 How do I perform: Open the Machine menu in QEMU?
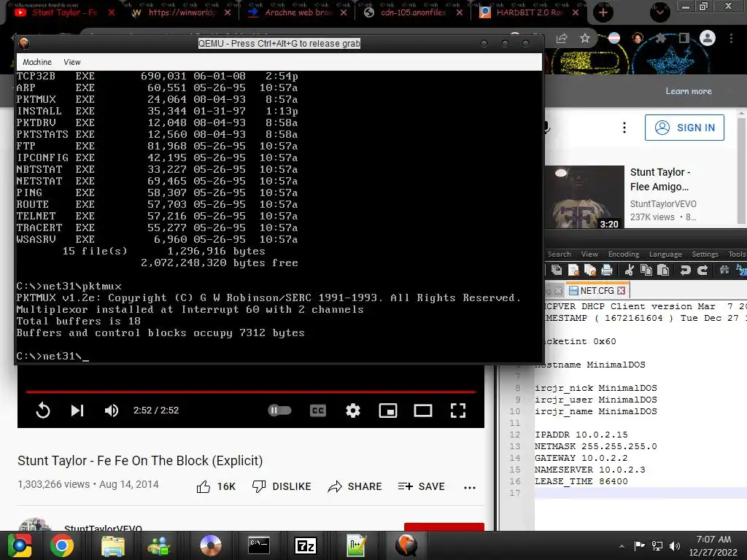tap(37, 62)
